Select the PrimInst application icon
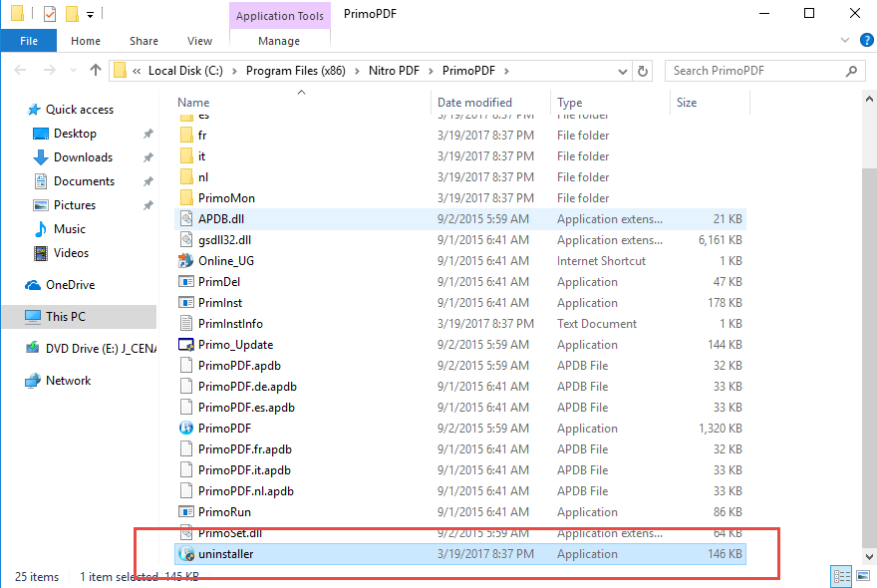877x588 pixels. (x=186, y=303)
